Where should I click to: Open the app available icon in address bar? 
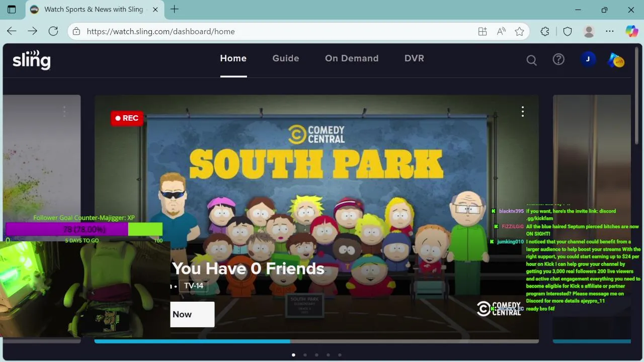482,31
